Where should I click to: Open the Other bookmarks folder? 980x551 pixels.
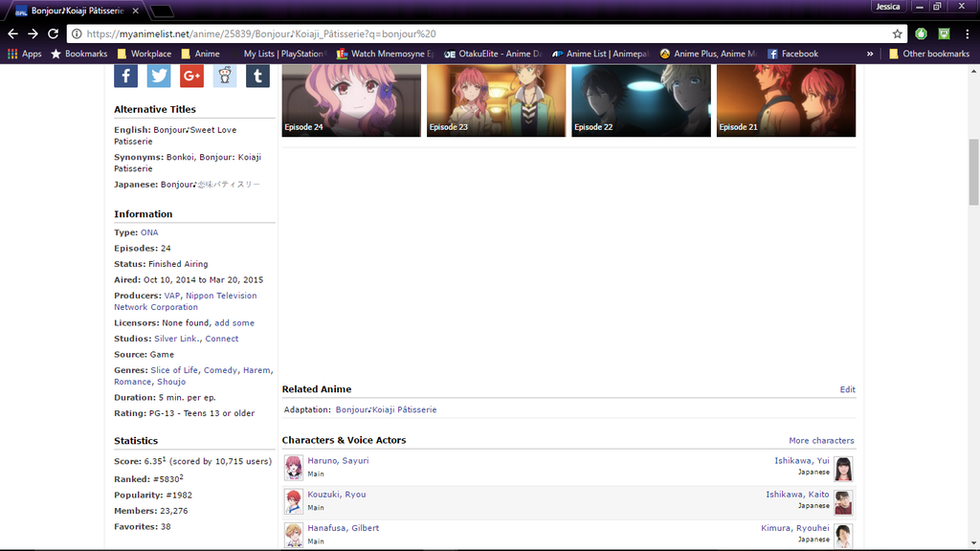pos(929,54)
